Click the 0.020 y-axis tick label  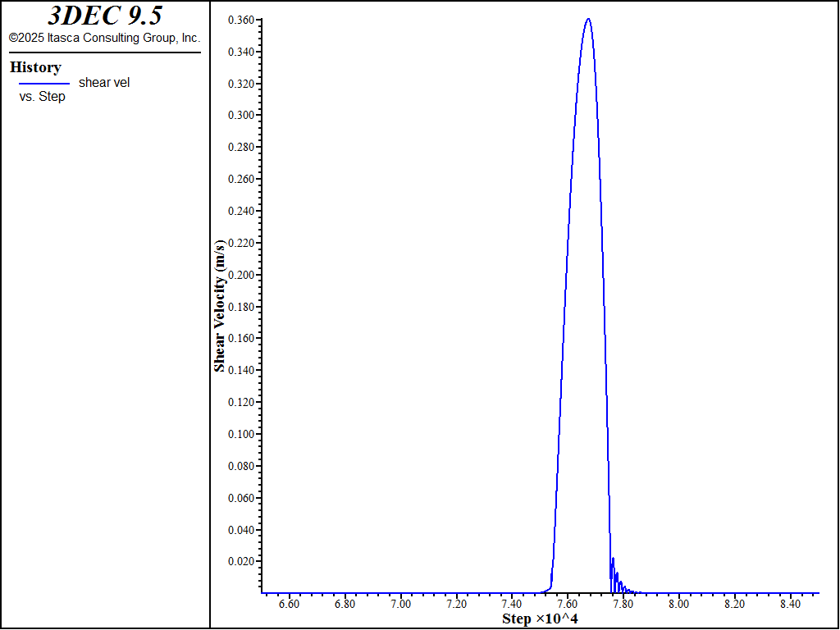tap(242, 561)
